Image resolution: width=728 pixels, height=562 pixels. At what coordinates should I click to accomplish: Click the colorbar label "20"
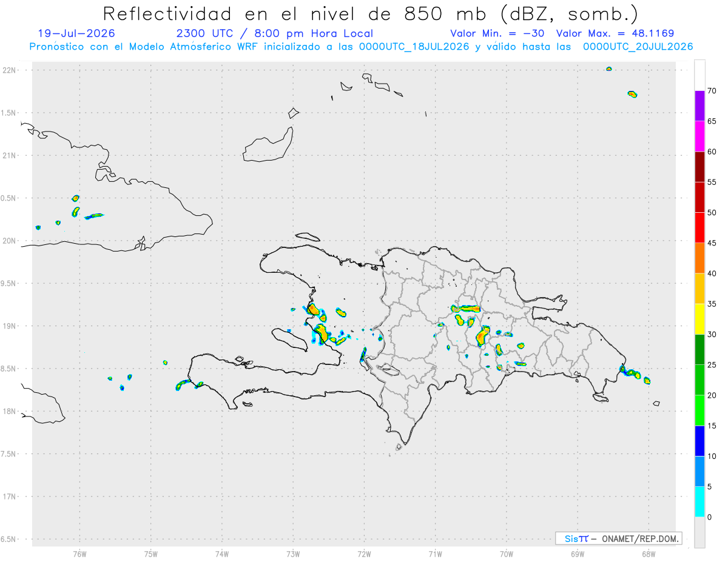tap(712, 395)
